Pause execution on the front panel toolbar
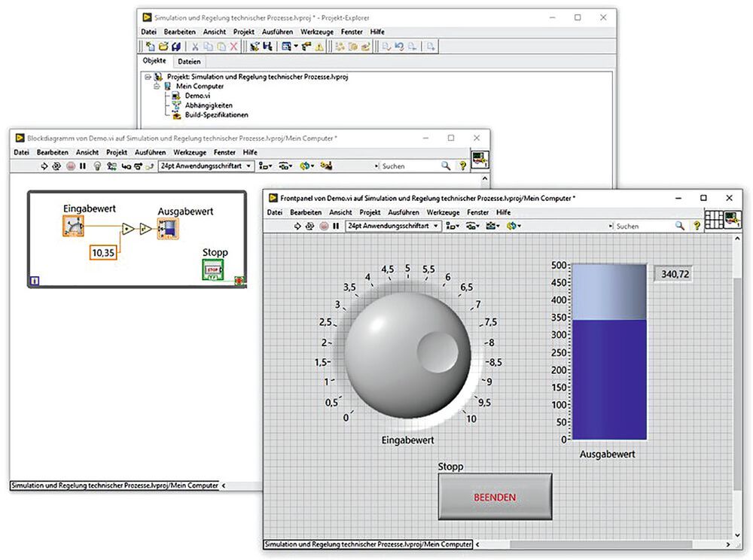Screen dimensions: 753x560 tap(335, 226)
